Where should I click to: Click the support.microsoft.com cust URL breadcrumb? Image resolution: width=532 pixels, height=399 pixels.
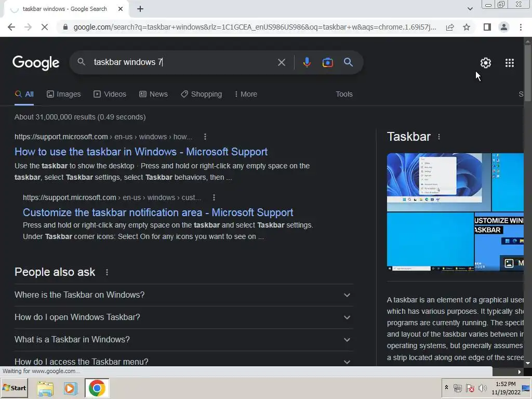point(112,197)
